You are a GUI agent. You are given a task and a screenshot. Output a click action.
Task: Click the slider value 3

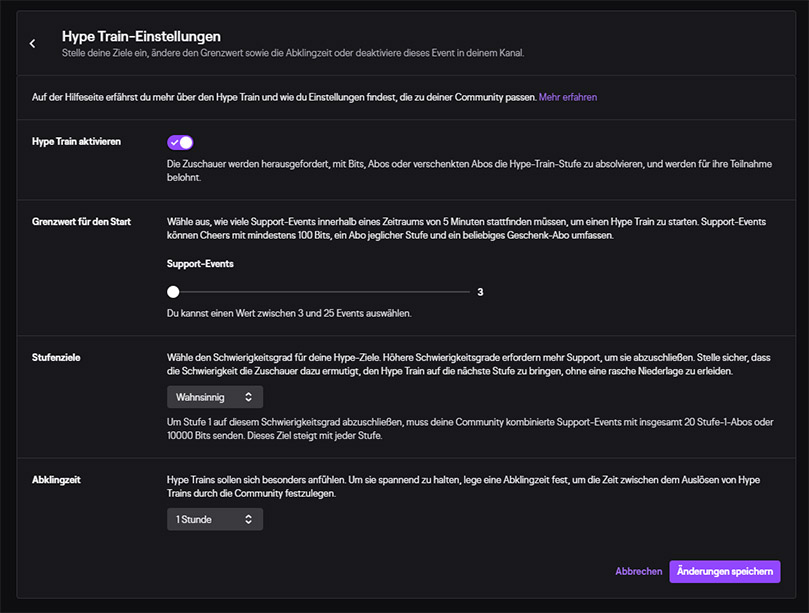pos(480,292)
